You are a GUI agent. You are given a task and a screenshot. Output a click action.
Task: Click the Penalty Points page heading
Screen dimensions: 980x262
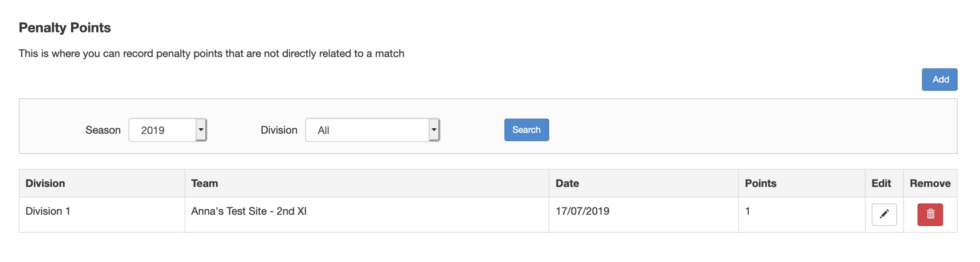pos(65,28)
